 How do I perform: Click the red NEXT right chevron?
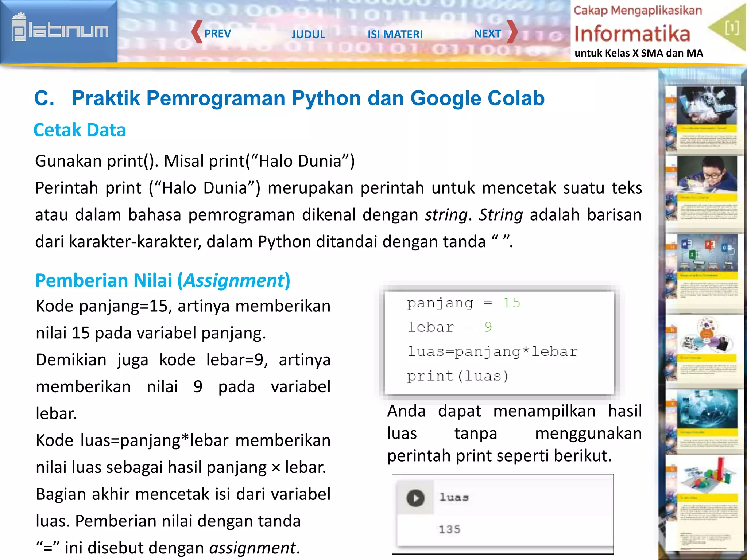point(512,32)
